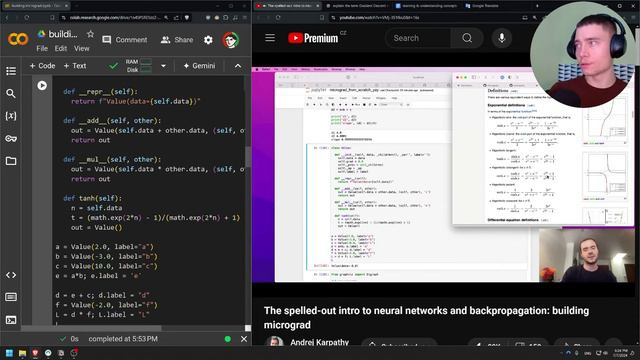
Task: Open Andrej Karpathy channel avatar
Action: (x=274, y=342)
